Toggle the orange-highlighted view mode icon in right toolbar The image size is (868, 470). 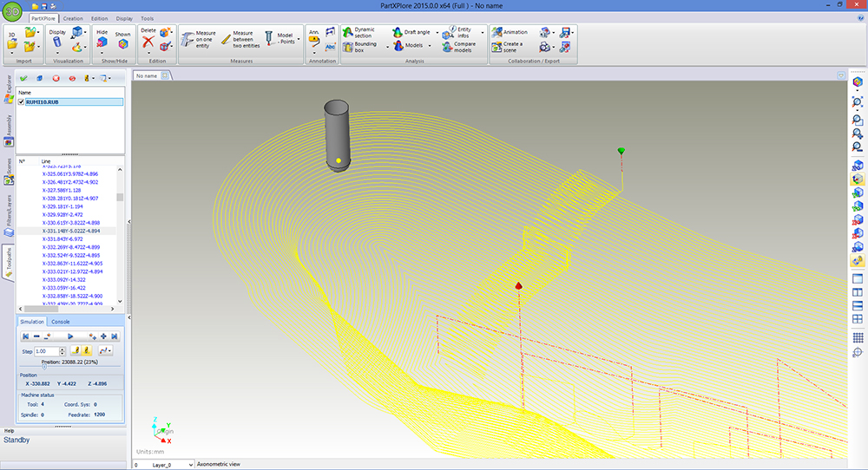click(858, 180)
